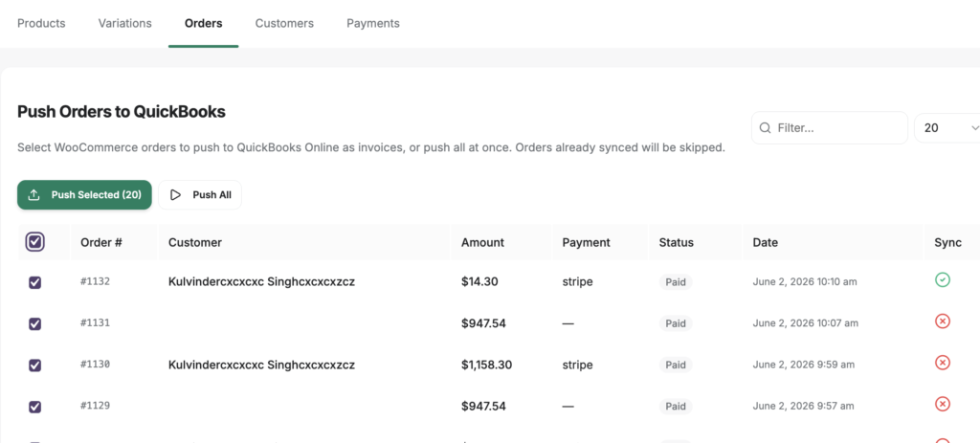
Task: Click the $14.30 amount
Action: point(479,282)
